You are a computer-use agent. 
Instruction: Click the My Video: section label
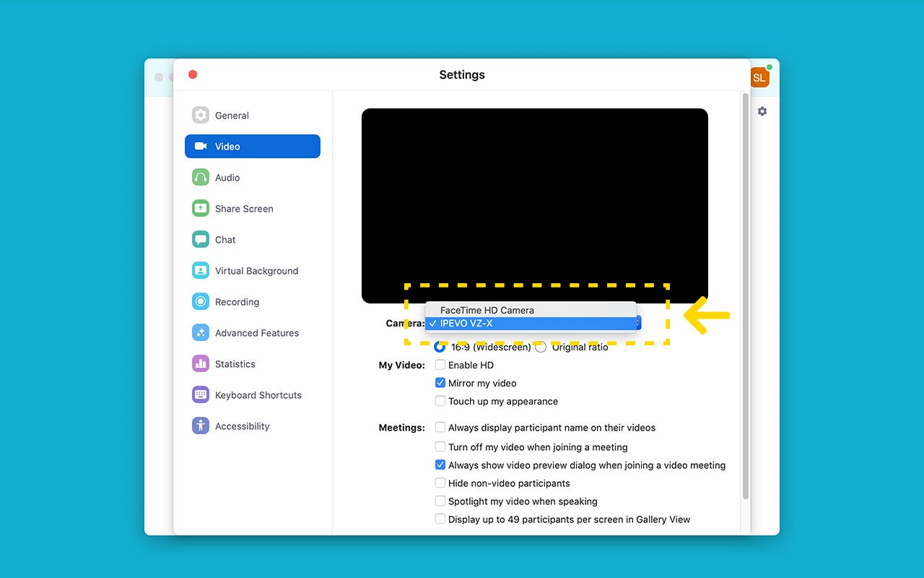point(402,365)
